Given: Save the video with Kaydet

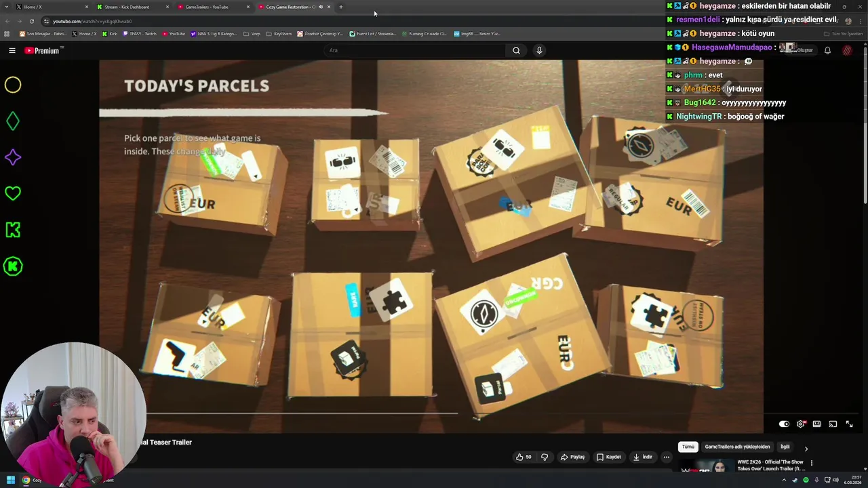Looking at the screenshot, I should click(x=609, y=457).
